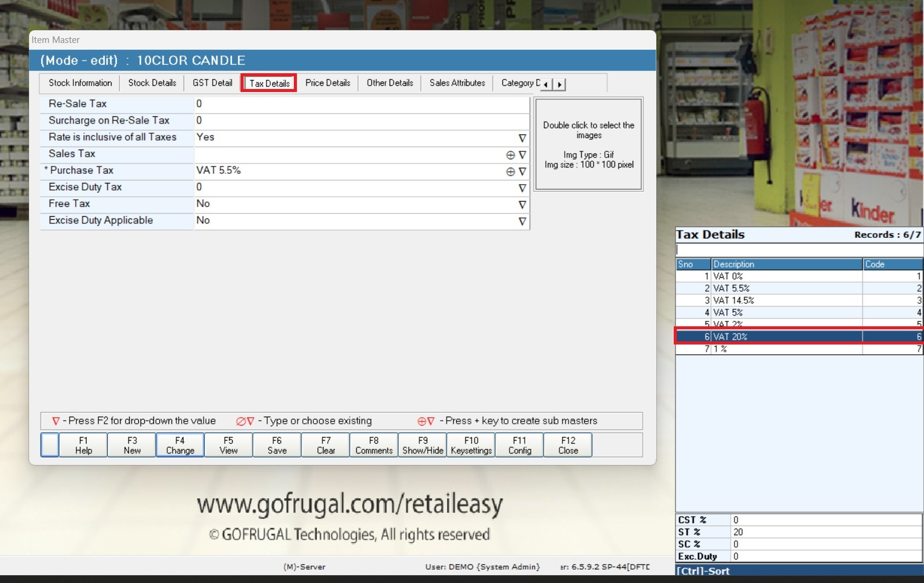924x583 pixels.
Task: Open the GST Detail tab
Action: (212, 83)
